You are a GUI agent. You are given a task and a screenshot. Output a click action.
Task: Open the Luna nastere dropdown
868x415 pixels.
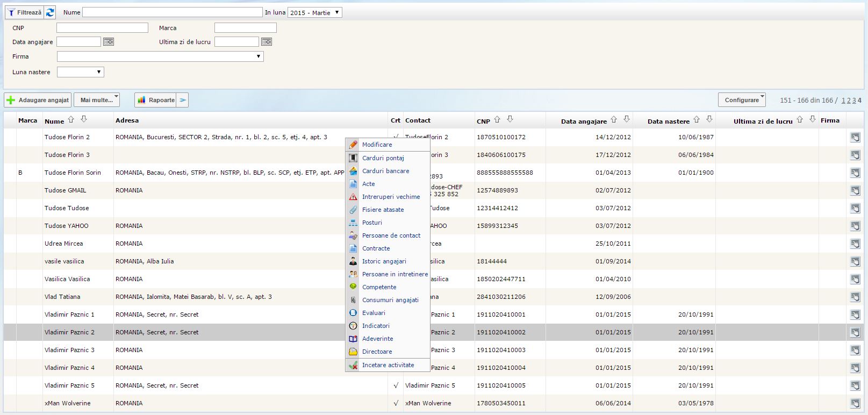click(80, 72)
